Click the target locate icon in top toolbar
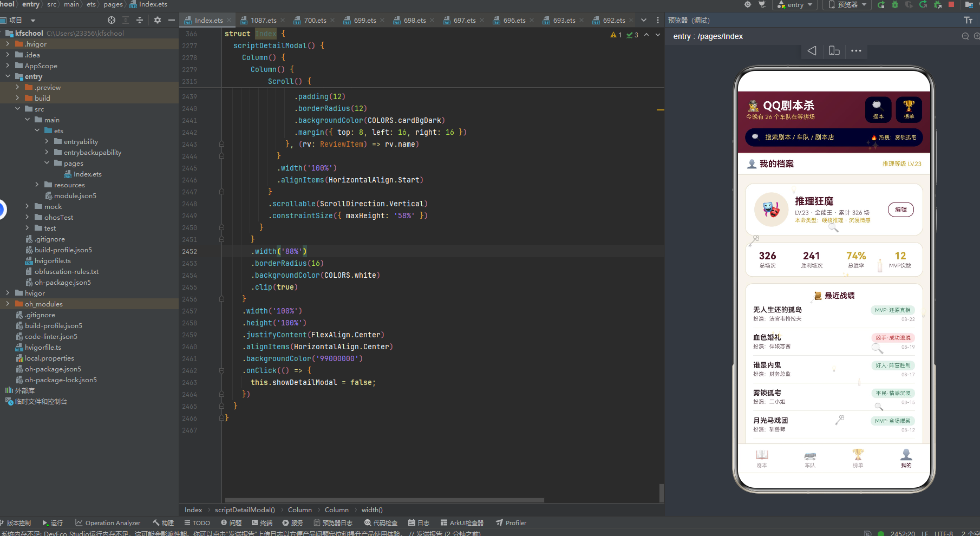Image resolution: width=980 pixels, height=536 pixels. click(x=748, y=4)
